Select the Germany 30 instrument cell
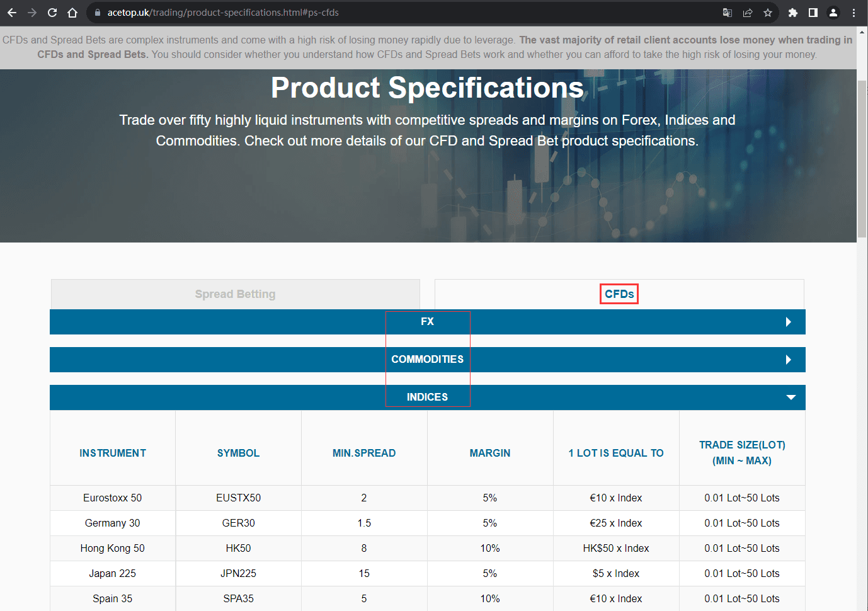Viewport: 868px width, 611px height. 113,523
